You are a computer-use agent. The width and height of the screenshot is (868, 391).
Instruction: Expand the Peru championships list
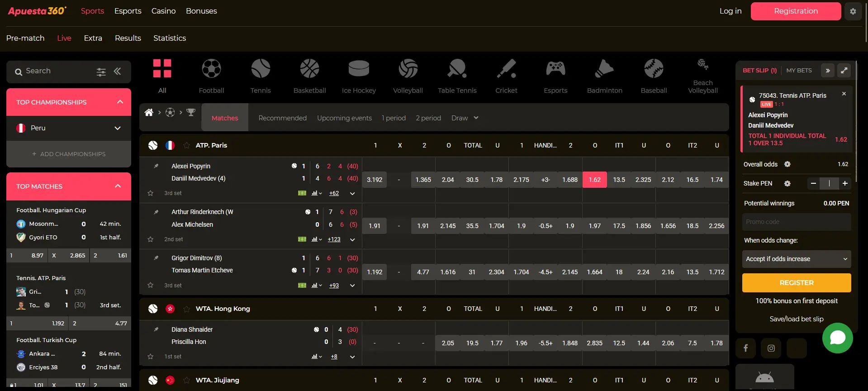118,128
